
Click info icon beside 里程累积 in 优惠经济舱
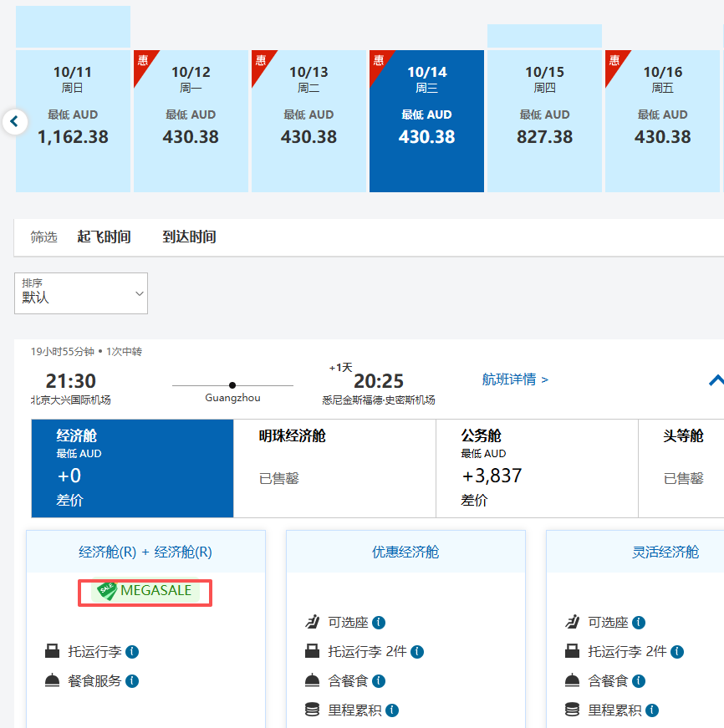pyautogui.click(x=392, y=710)
